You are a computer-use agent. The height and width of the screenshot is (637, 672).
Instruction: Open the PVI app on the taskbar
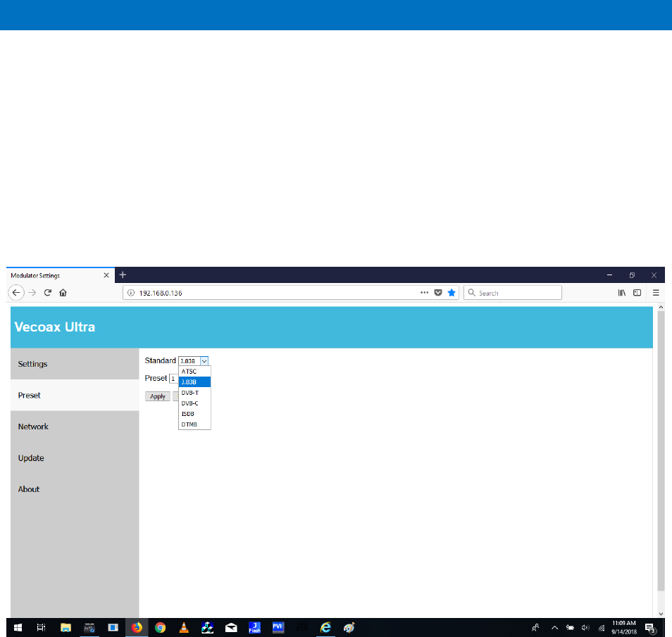pos(278,628)
